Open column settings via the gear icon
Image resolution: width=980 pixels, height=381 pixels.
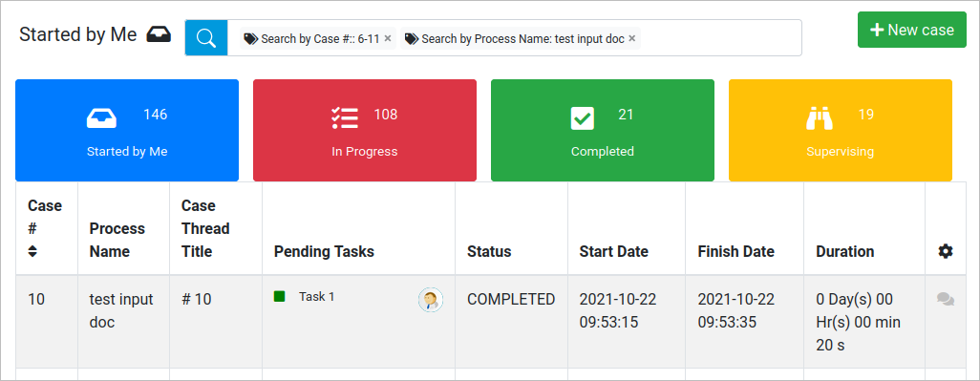point(946,252)
